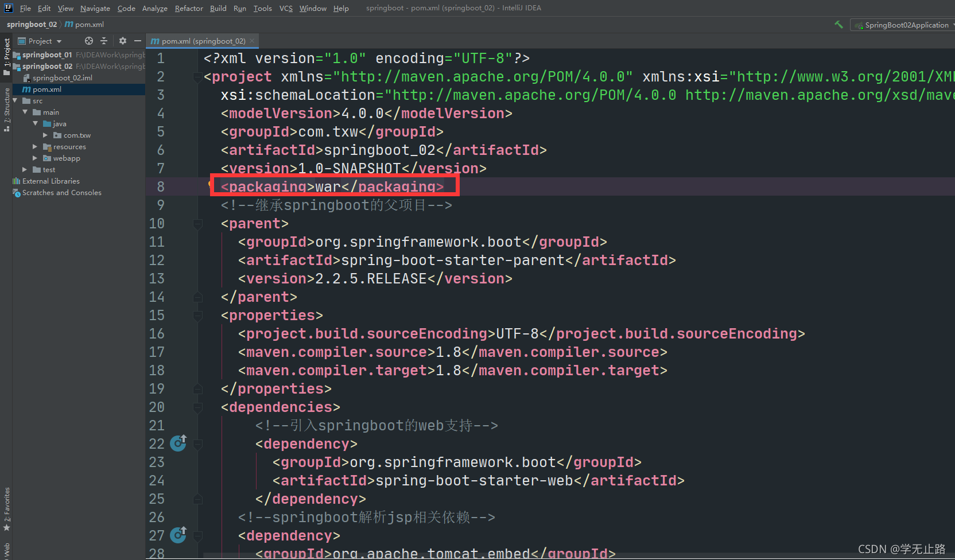Click springboot_02 breadcrumb in navigation bar
Viewport: 955px width, 560px height.
pyautogui.click(x=32, y=24)
